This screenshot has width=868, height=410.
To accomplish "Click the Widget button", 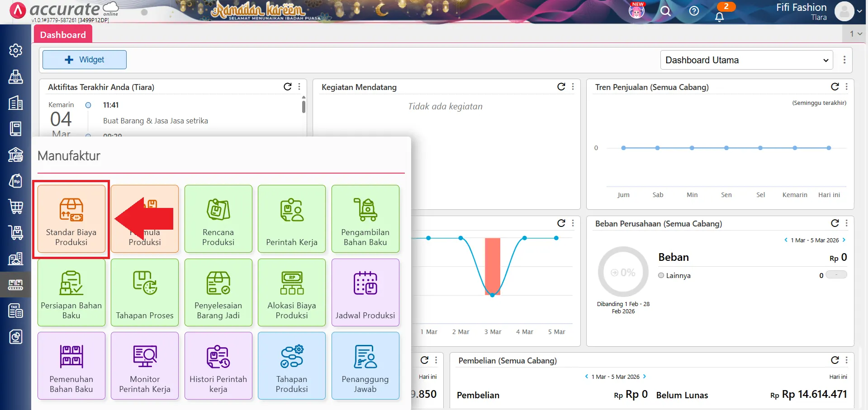I will point(84,59).
